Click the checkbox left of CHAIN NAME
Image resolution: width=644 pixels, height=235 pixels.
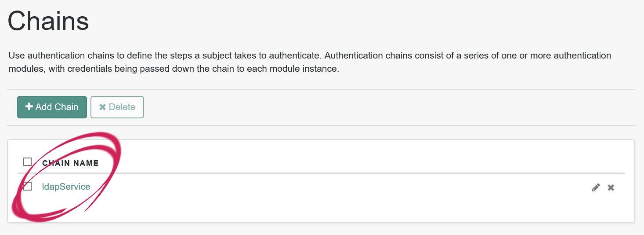pos(27,162)
